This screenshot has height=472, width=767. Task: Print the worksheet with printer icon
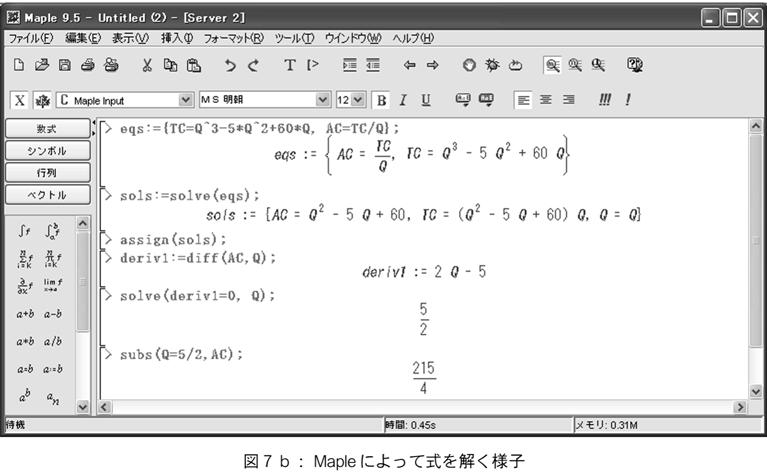coord(88,65)
